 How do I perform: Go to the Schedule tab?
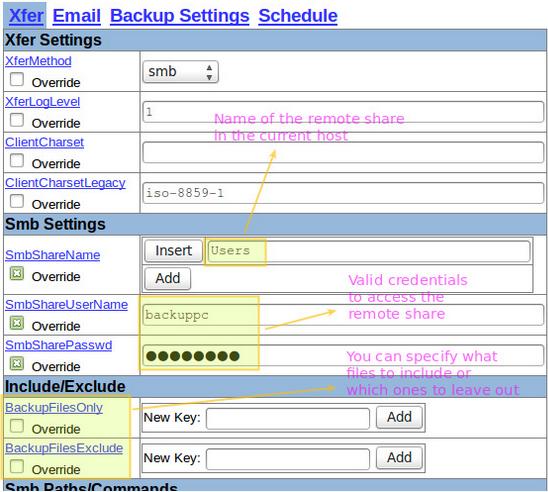(x=298, y=16)
